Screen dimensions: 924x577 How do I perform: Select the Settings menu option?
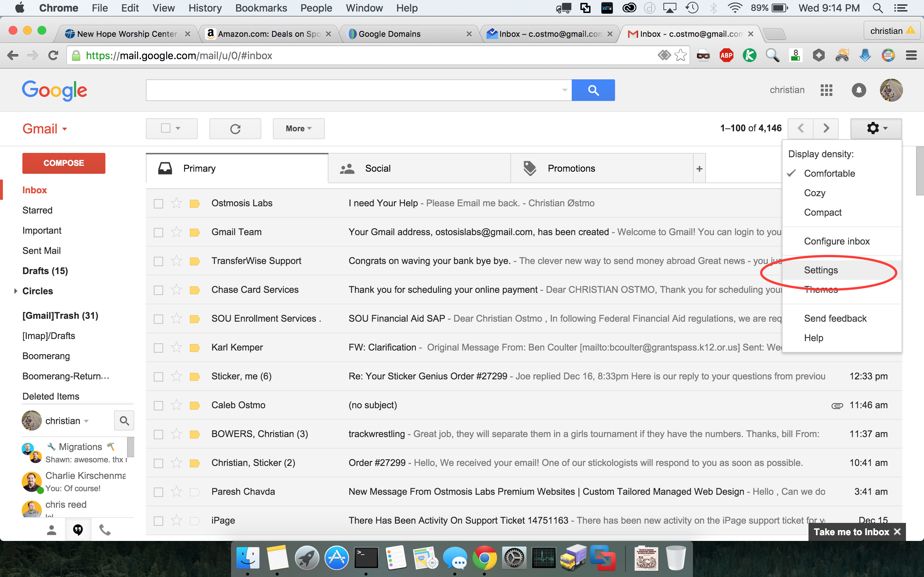(820, 270)
